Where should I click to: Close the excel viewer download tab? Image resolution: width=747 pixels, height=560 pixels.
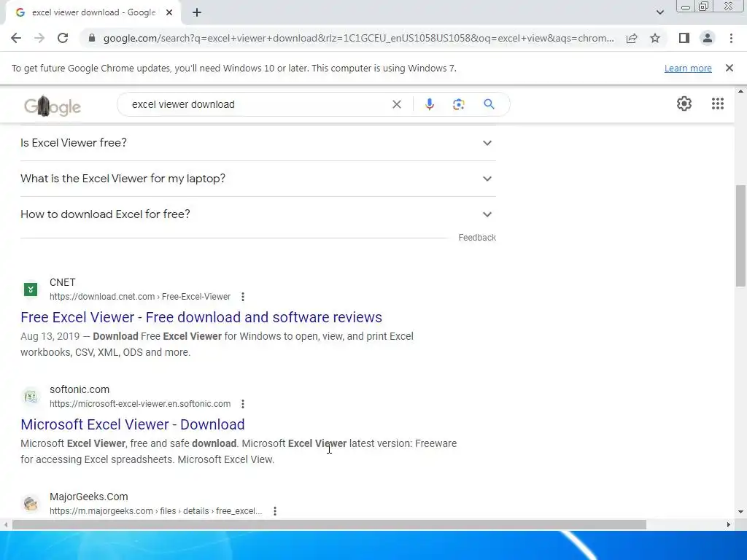[169, 13]
